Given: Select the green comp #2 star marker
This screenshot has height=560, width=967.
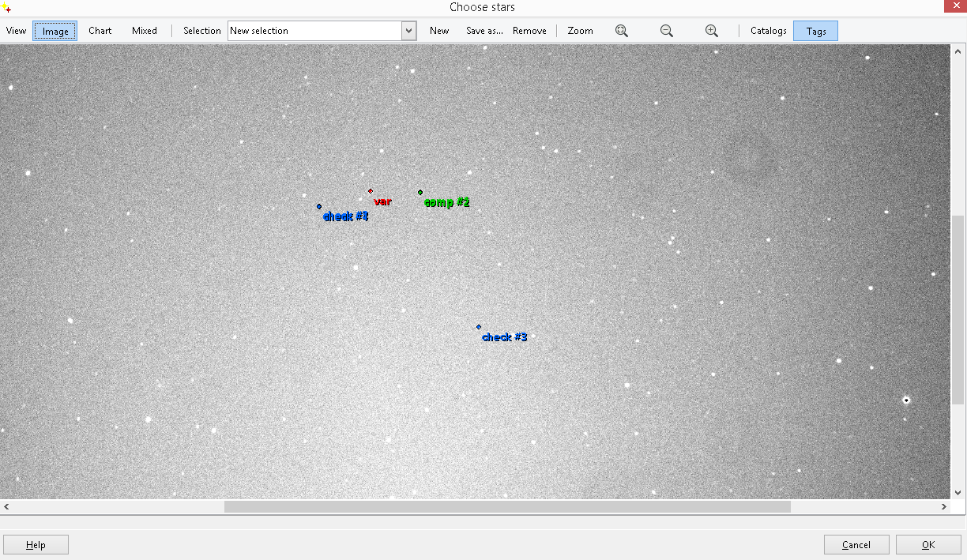Looking at the screenshot, I should [x=420, y=192].
